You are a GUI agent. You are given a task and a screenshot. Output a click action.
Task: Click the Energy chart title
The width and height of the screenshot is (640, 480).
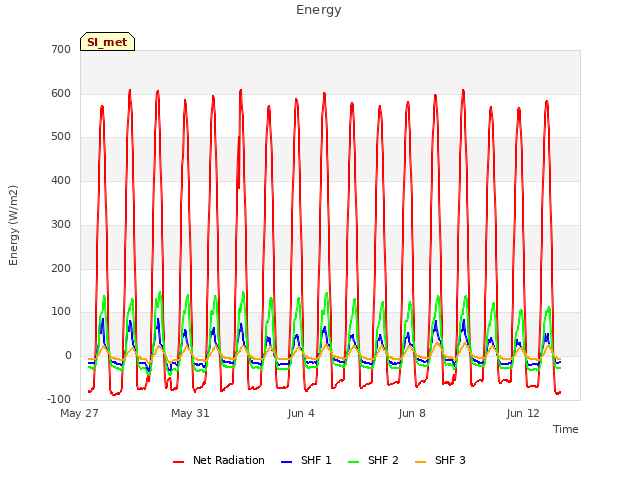319,10
